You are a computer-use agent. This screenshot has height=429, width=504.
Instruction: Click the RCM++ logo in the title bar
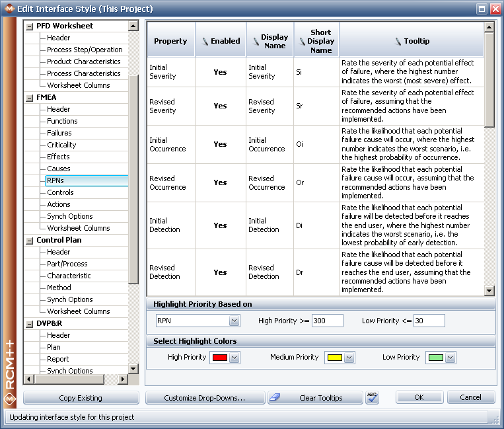click(9, 9)
